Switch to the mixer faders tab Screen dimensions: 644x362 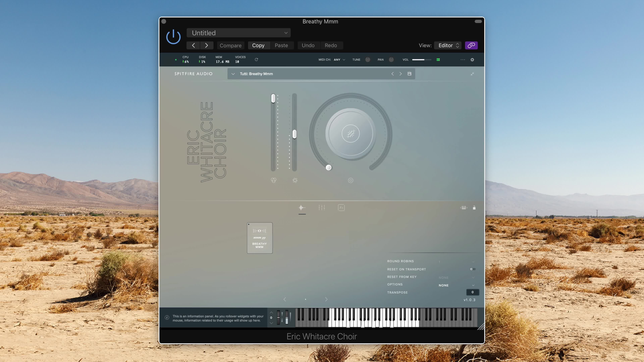(322, 208)
